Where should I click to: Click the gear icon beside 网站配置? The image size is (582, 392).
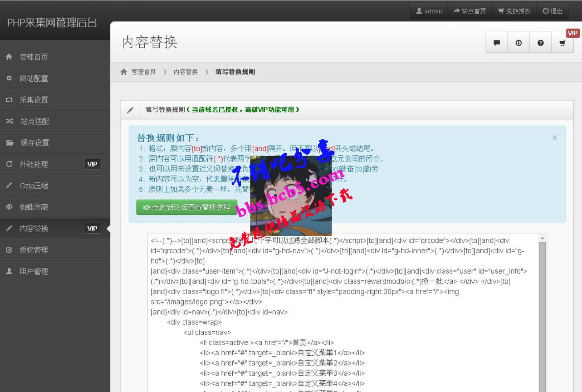9,78
